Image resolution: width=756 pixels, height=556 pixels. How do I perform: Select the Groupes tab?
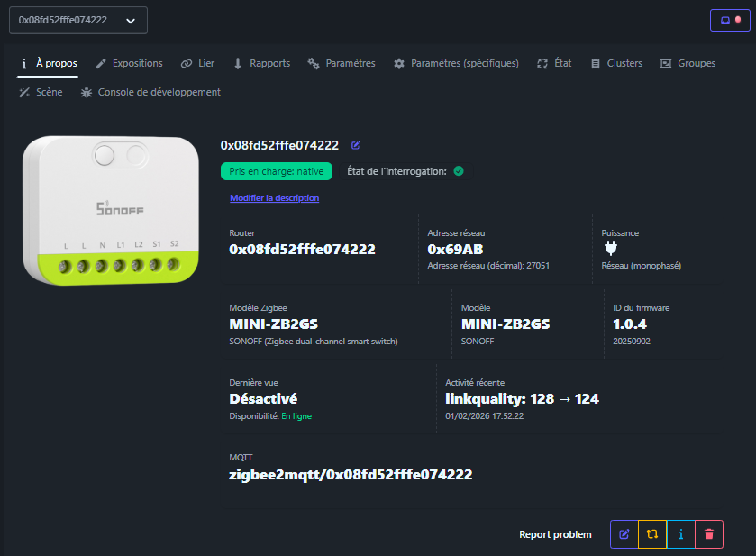(688, 64)
